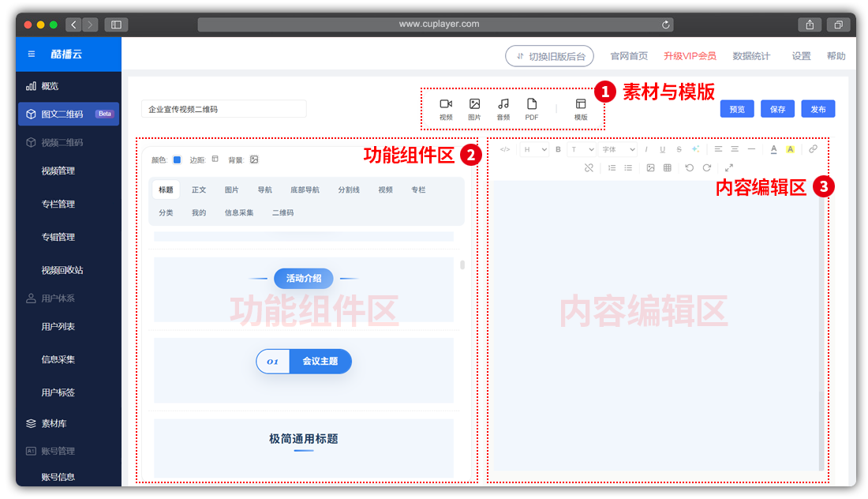Click the 预览 preview button
The height and width of the screenshot is (499, 868).
[x=737, y=110]
